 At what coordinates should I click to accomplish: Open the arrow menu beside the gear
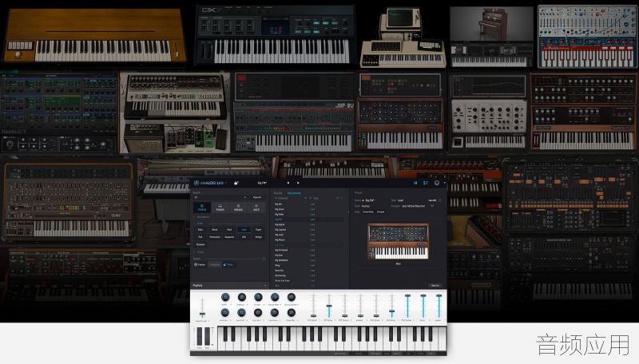click(445, 183)
